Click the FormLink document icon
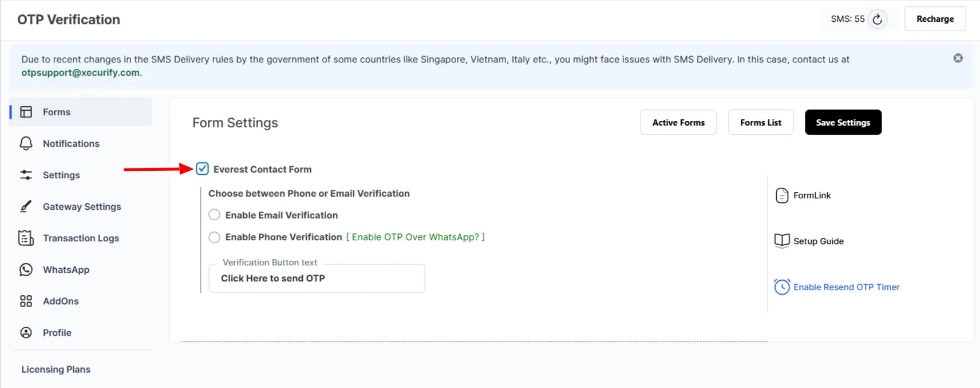 point(782,195)
